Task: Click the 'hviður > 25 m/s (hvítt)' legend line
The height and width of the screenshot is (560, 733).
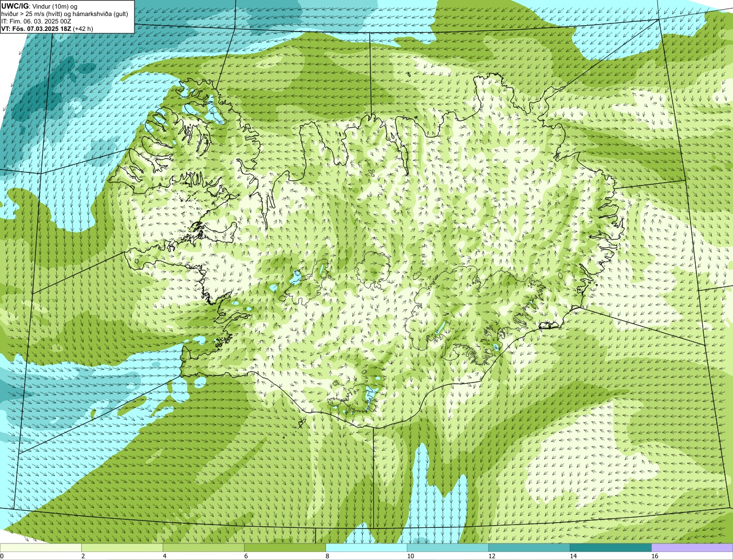Action: pyautogui.click(x=65, y=14)
